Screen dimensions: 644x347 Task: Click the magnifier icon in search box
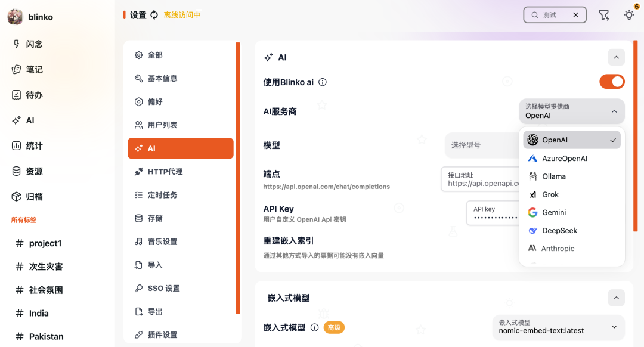(535, 15)
